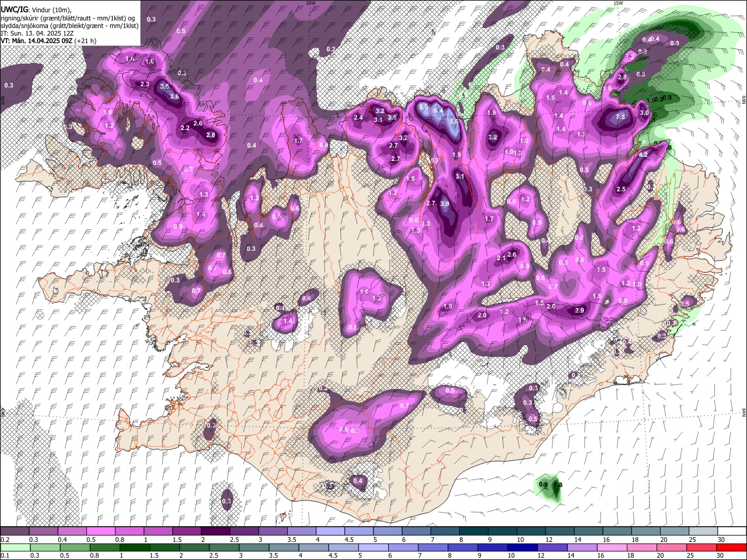The height and width of the screenshot is (560, 747).
Task: Click the 4.2 precipitation value on the map
Action: pos(644,155)
